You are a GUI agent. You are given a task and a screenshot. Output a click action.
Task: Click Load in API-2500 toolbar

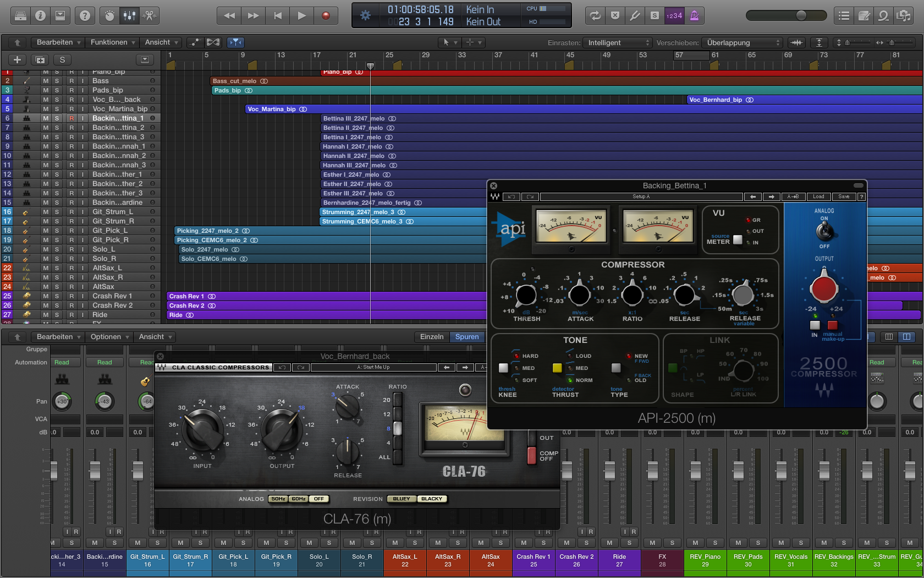point(819,197)
